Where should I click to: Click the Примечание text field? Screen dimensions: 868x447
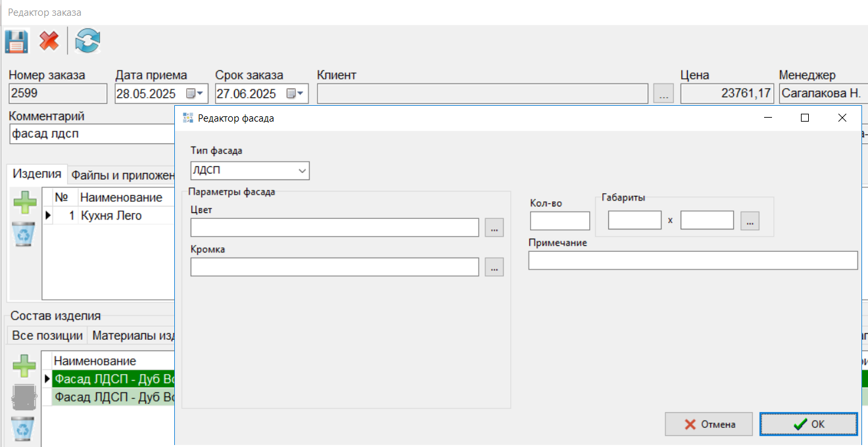[692, 260]
